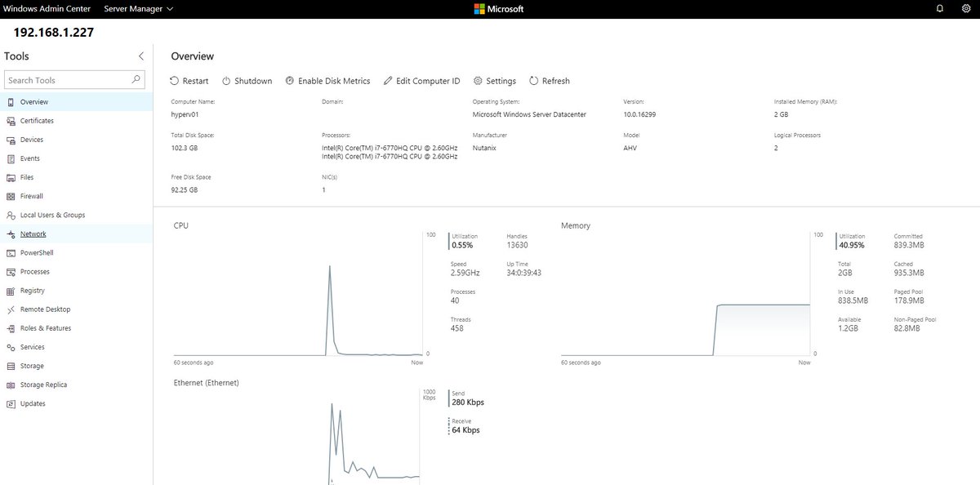The width and height of the screenshot is (980, 485).
Task: Open notifications bell in top bar
Action: pos(940,9)
